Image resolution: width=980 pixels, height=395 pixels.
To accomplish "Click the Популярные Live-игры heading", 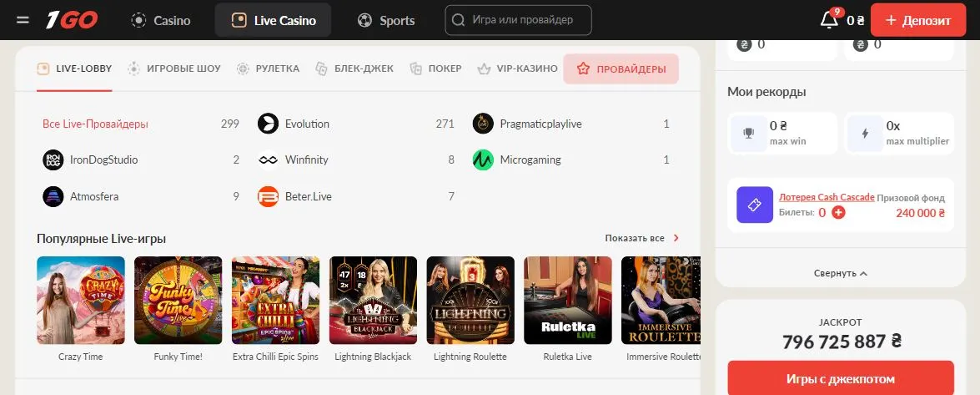I will (x=101, y=239).
